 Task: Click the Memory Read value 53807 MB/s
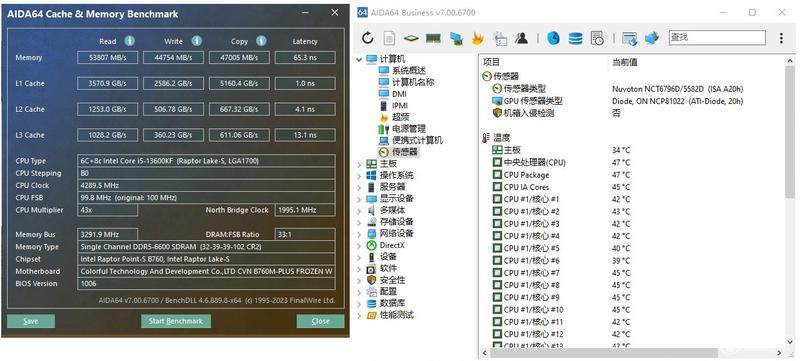[x=107, y=58]
